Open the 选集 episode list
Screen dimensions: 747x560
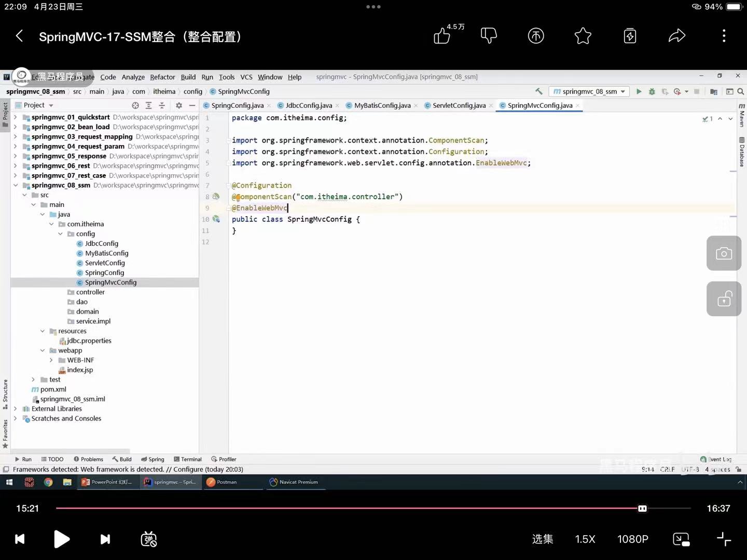543,539
